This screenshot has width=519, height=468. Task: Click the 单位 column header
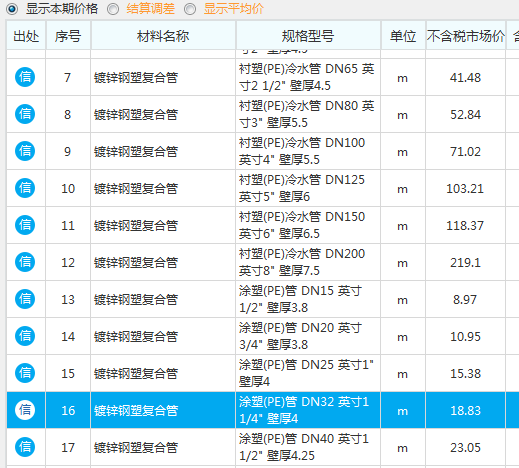click(403, 36)
